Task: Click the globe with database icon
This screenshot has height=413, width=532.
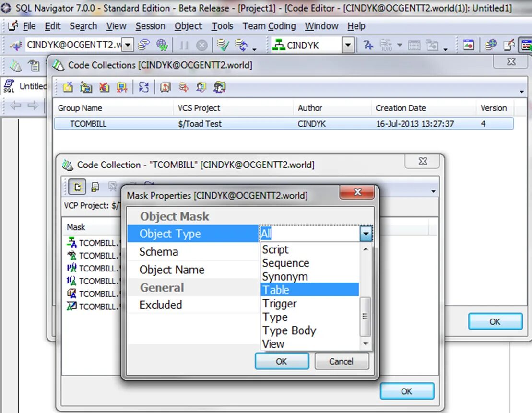Action: point(491,45)
